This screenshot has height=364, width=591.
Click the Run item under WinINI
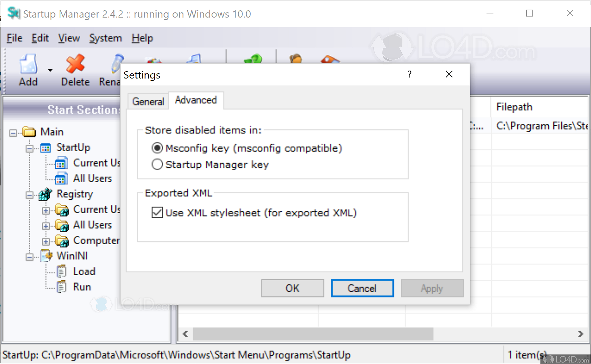[82, 287]
